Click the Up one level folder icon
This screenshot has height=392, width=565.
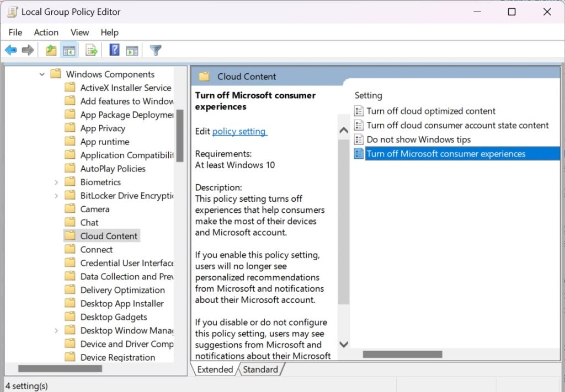click(50, 50)
